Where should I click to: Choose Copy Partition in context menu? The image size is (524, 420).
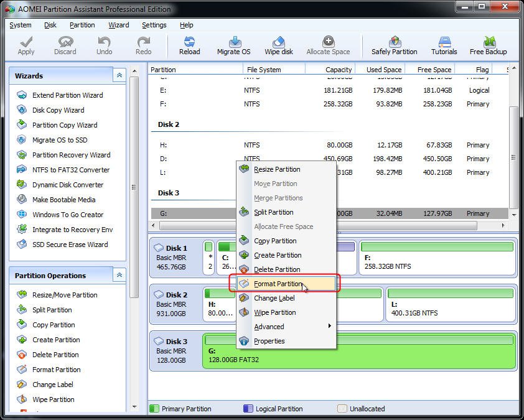[x=286, y=241]
